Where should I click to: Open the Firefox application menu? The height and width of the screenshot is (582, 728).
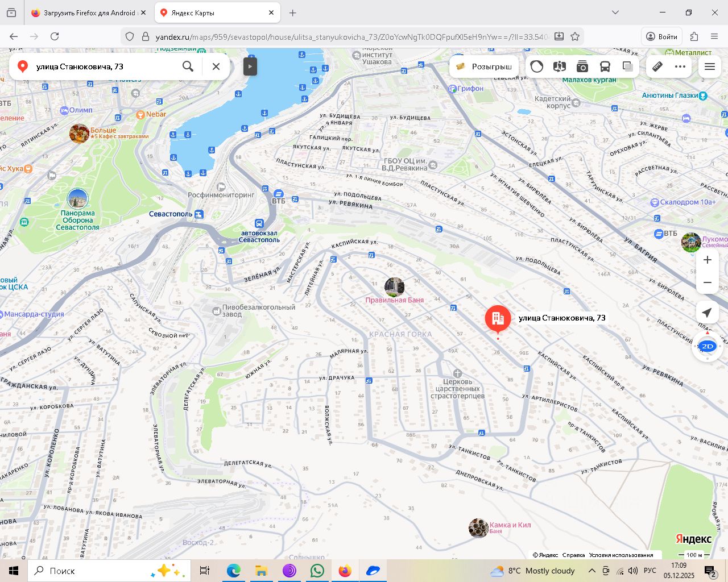point(714,36)
